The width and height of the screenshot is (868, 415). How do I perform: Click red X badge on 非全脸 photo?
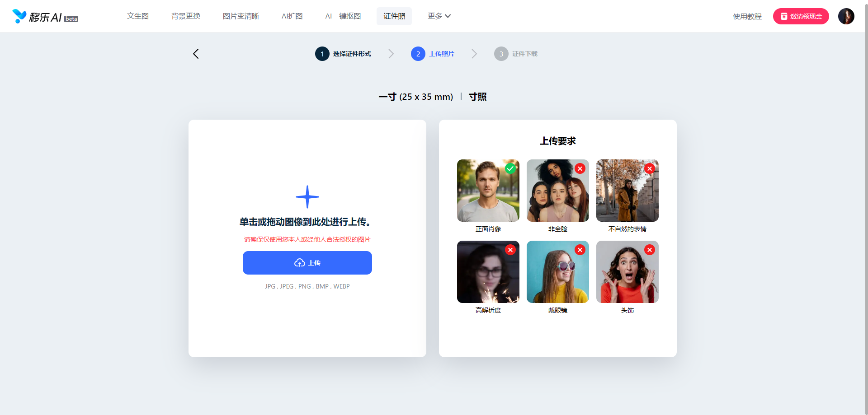coord(580,168)
